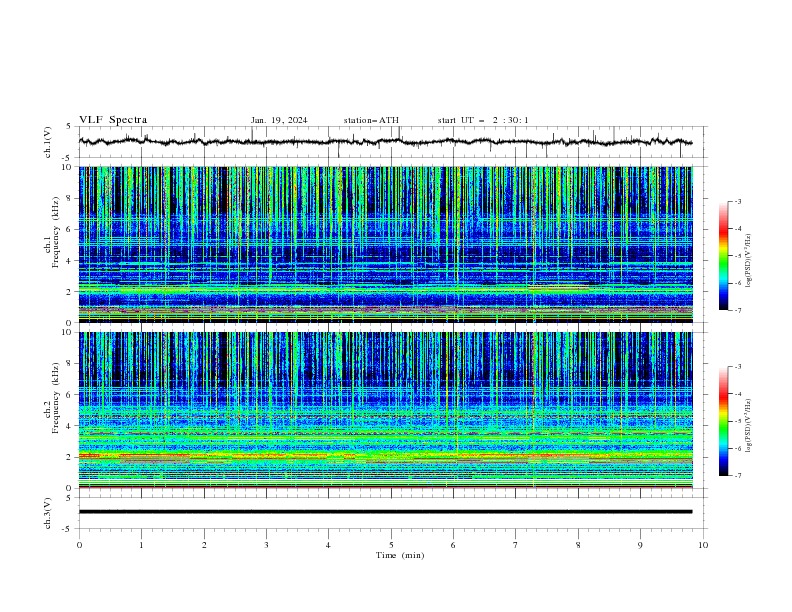Click the ch.2 "Frequency (kHz)" axis label
The width and height of the screenshot is (792, 612).
point(55,397)
